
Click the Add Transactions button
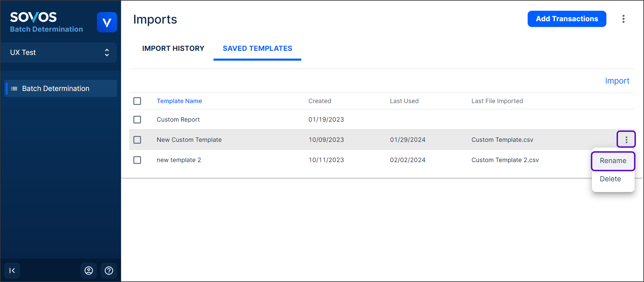coord(566,19)
